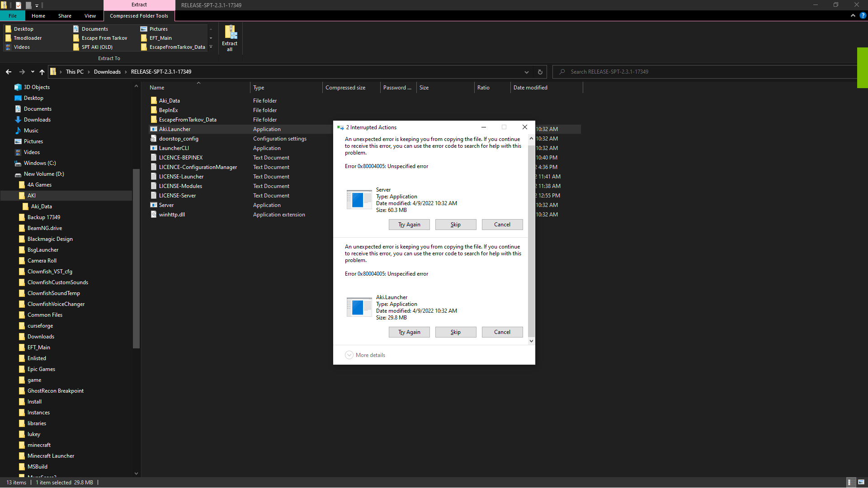The width and height of the screenshot is (868, 488).
Task: Select the winhttp.dll file
Action: pyautogui.click(x=172, y=215)
